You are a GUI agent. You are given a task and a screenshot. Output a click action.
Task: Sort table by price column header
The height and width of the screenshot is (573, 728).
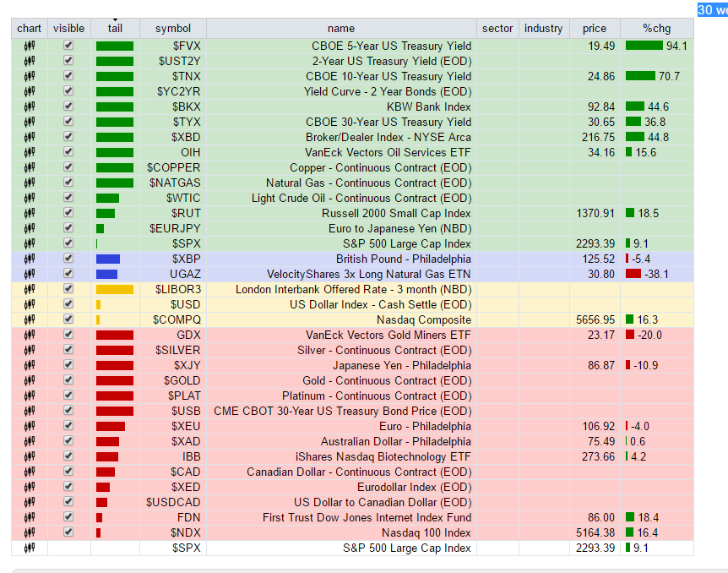594,28
